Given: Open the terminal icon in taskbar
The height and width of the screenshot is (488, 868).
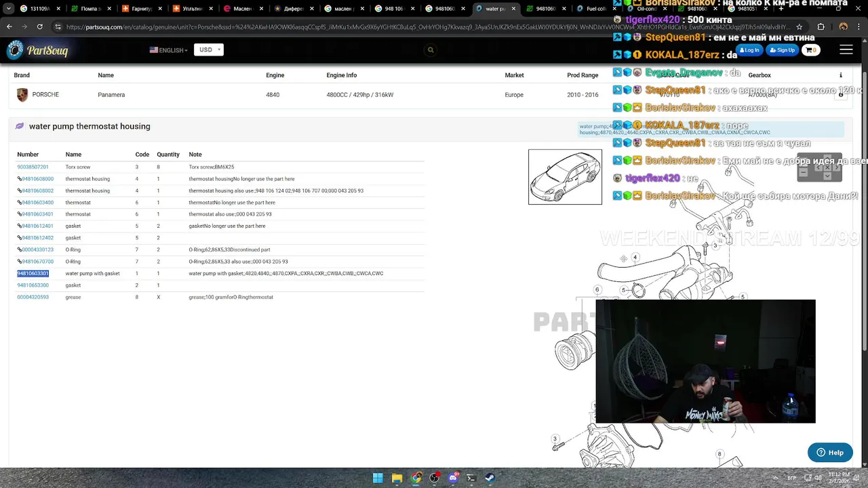Looking at the screenshot, I should [471, 478].
